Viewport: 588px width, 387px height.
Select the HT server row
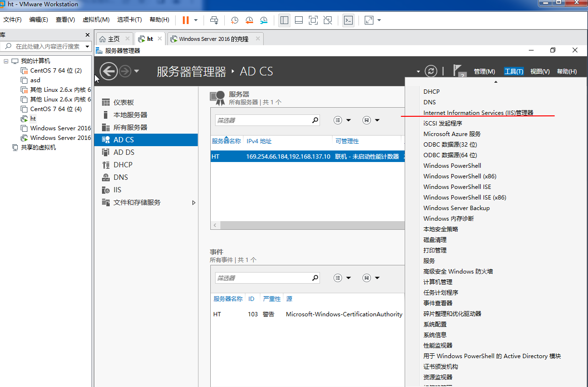tap(307, 157)
